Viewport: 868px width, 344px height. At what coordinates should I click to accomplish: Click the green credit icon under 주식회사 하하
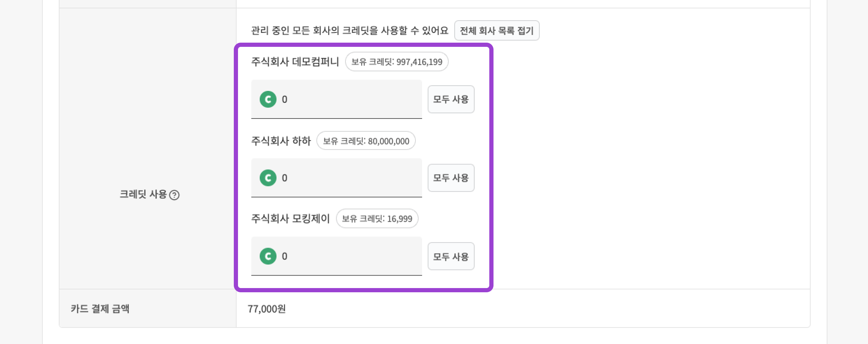tap(268, 178)
